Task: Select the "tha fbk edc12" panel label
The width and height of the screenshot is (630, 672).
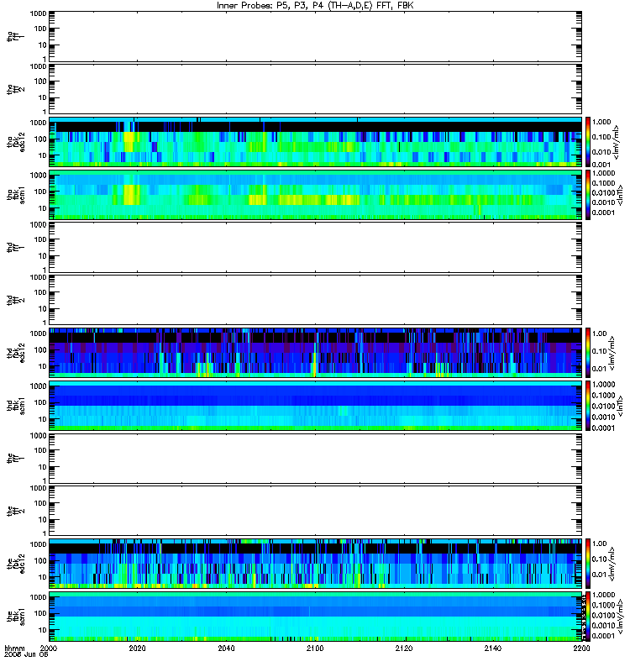Action: click(15, 140)
